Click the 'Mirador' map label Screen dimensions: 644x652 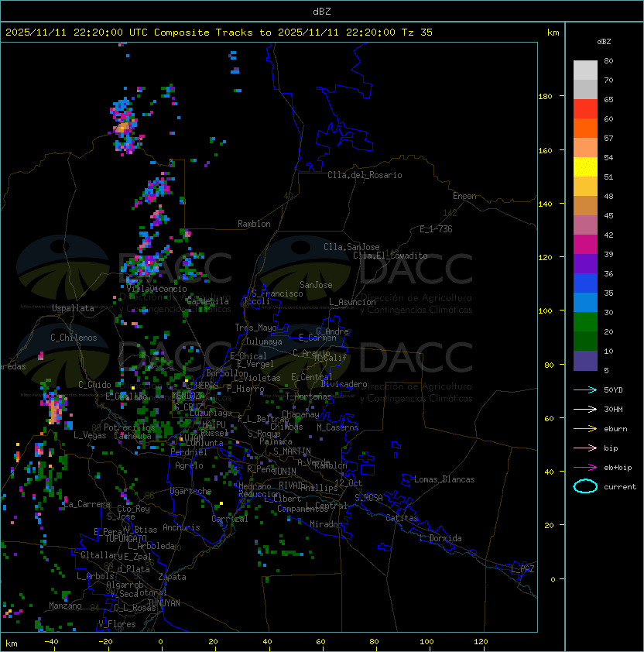click(326, 524)
